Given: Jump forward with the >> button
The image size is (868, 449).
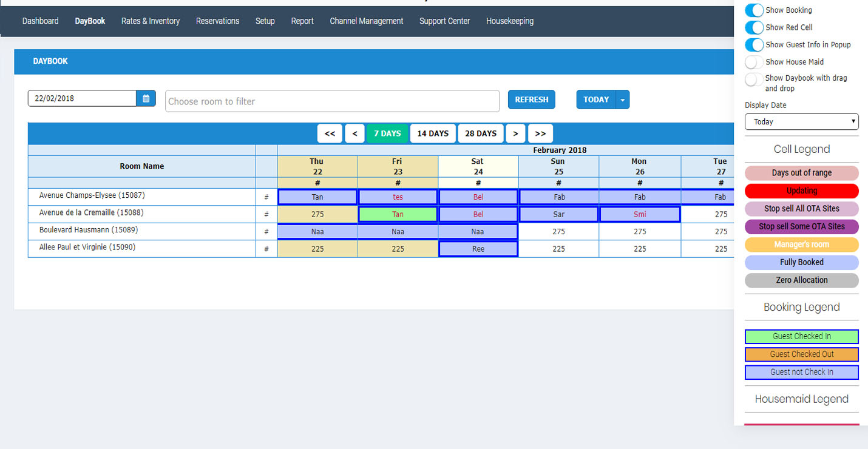Looking at the screenshot, I should point(540,133).
